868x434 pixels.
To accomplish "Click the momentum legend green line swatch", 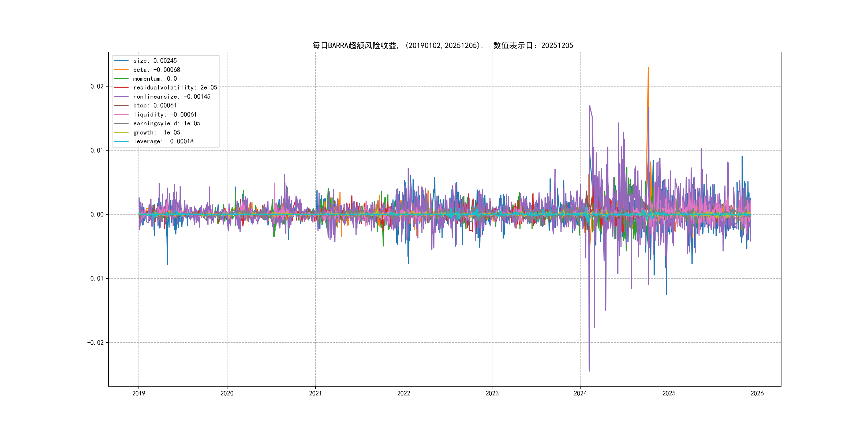I will click(121, 78).
